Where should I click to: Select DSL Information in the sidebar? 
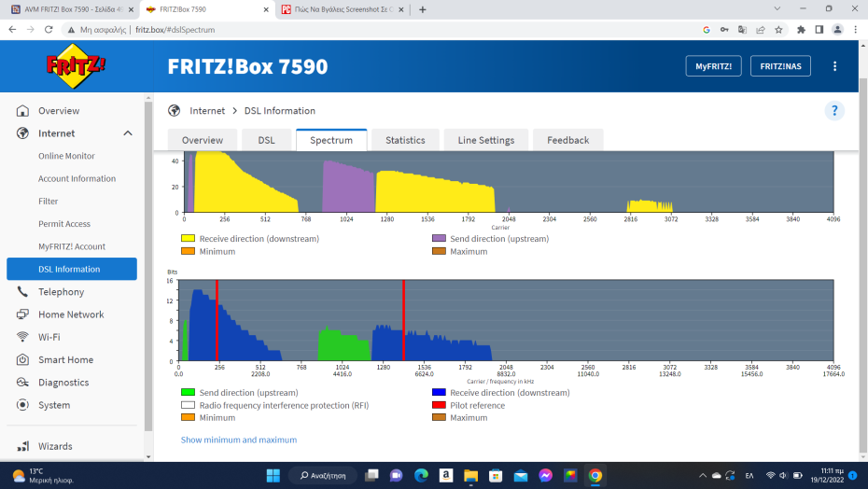[72, 269]
